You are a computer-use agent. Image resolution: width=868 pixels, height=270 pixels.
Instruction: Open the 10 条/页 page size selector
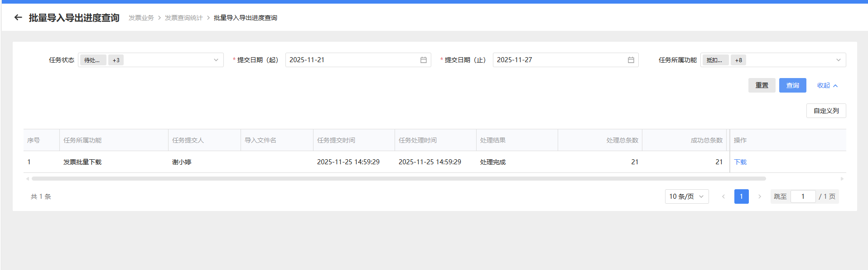[x=686, y=196]
